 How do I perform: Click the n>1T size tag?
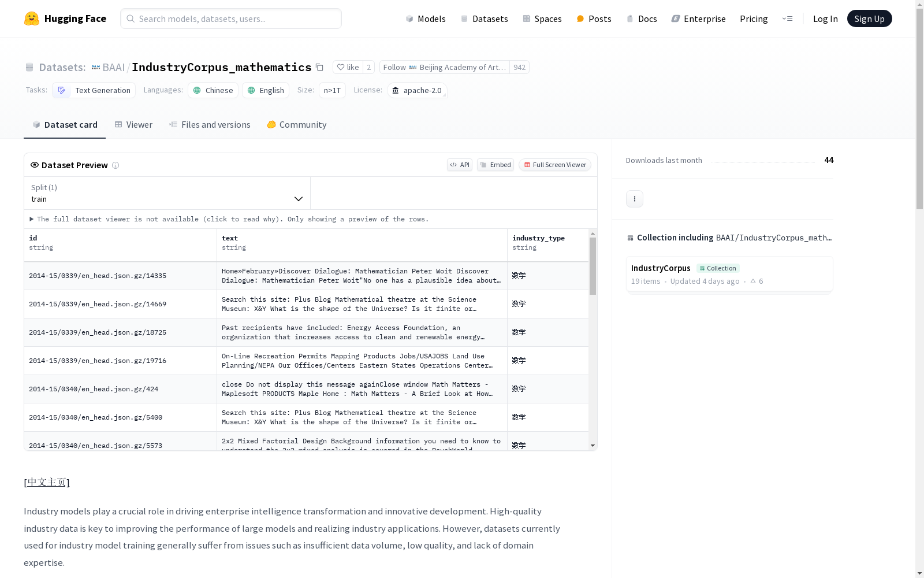(332, 90)
